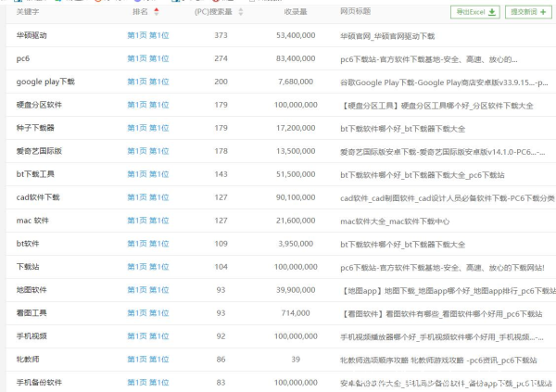Open ranking link for 爱奇艺国际版
Screen dimensions: 556x392
pos(147,151)
